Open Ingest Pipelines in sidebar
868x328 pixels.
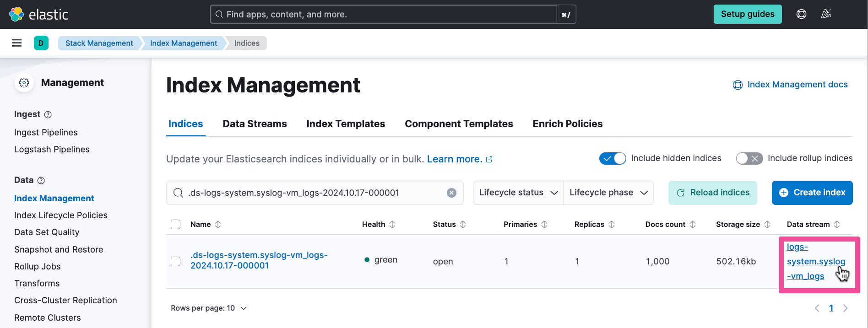(x=46, y=133)
